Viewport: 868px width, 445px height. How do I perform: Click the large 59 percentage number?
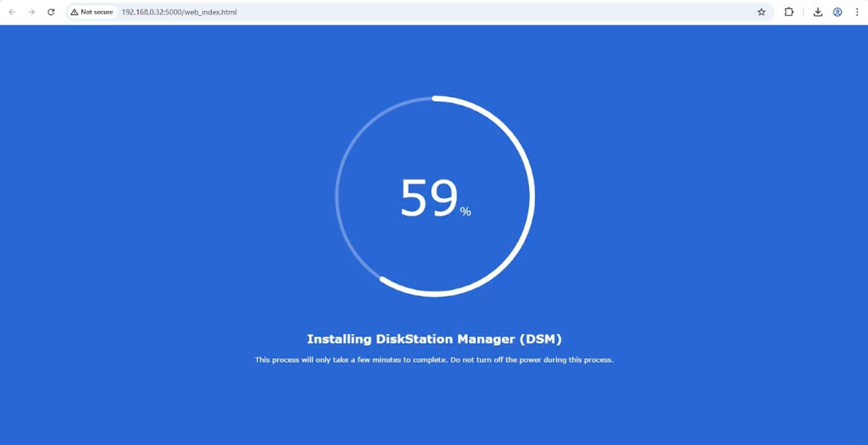[x=428, y=198]
